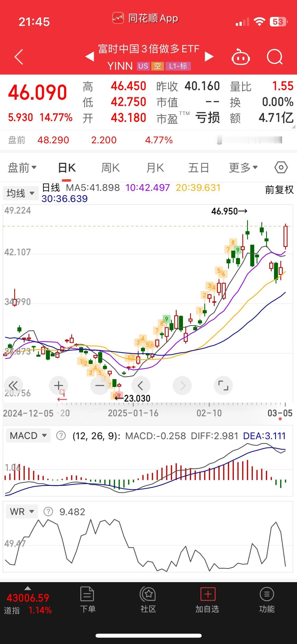297x644 pixels.
Task: Zoom in chart with plus button
Action: [58, 386]
